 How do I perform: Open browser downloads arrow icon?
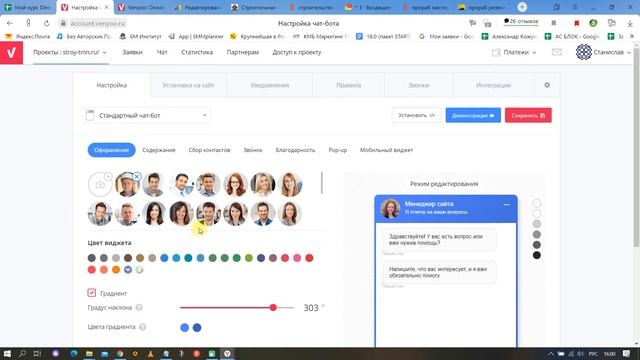point(630,23)
